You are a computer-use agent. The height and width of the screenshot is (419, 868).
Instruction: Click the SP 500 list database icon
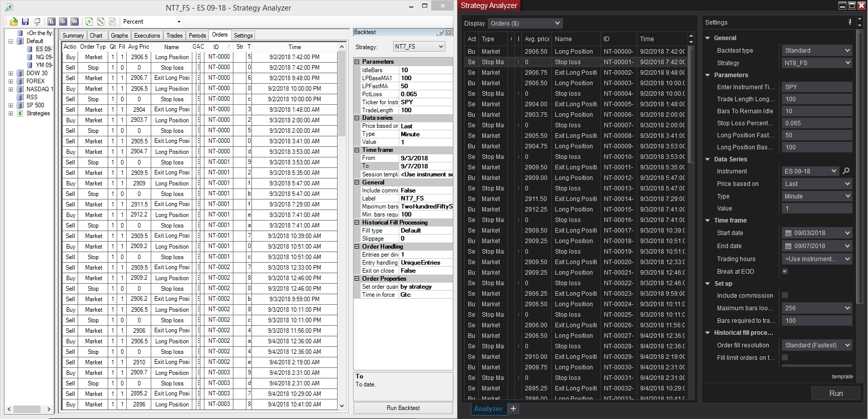click(20, 105)
